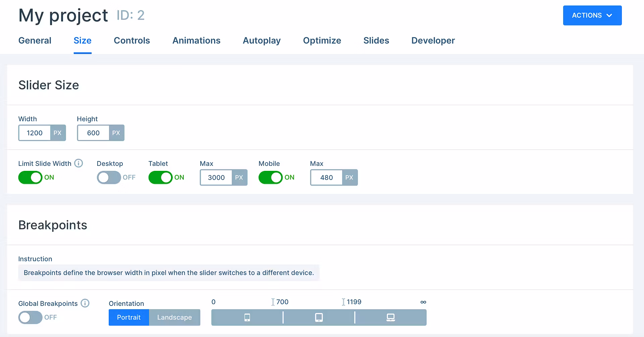
Task: Select the mobile device icon in breakpoints bar
Action: tap(247, 317)
